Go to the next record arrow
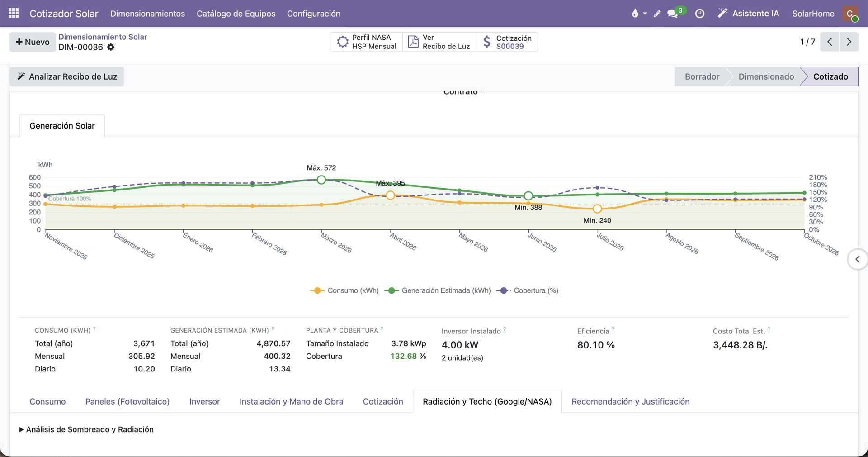The height and width of the screenshot is (457, 868). pyautogui.click(x=849, y=42)
